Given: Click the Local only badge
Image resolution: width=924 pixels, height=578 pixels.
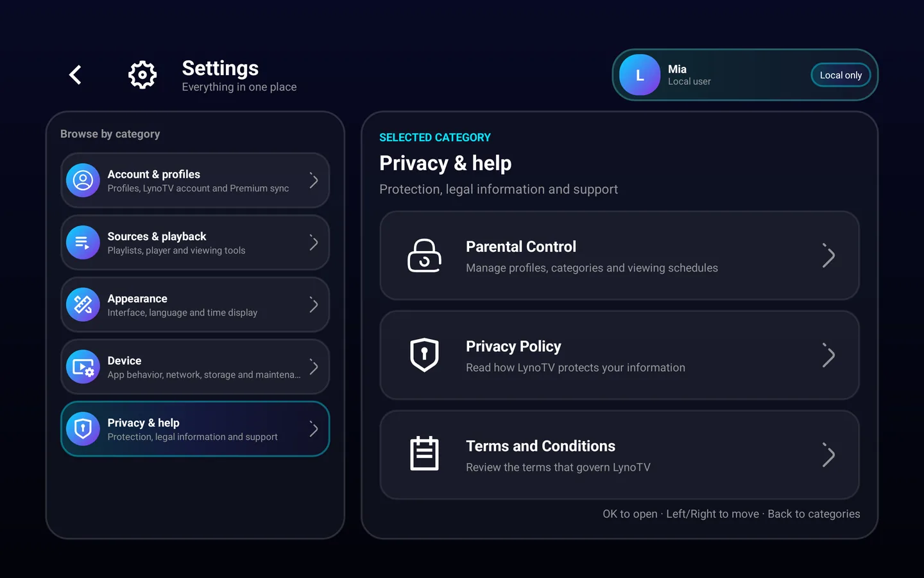Looking at the screenshot, I should pyautogui.click(x=841, y=75).
